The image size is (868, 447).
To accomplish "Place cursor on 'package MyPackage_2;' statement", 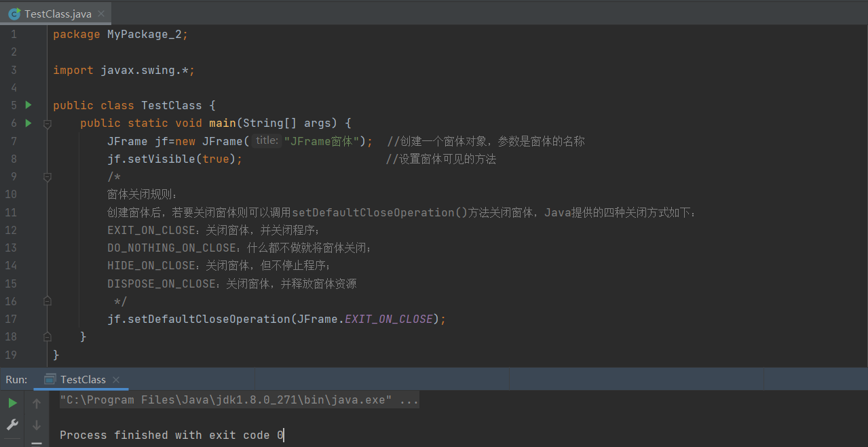I will coord(121,35).
